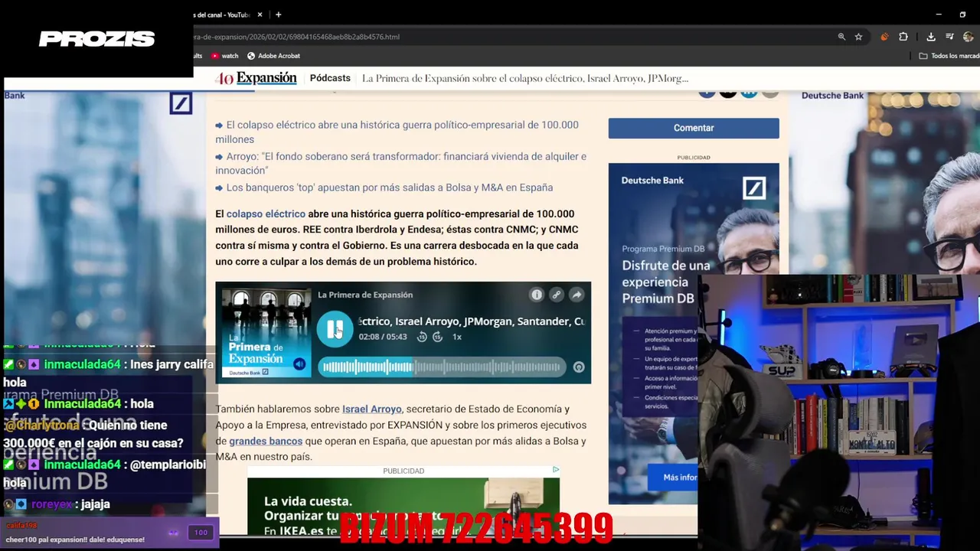Open the 'colapso eléctrico' inline link
This screenshot has height=551, width=980.
(x=266, y=214)
